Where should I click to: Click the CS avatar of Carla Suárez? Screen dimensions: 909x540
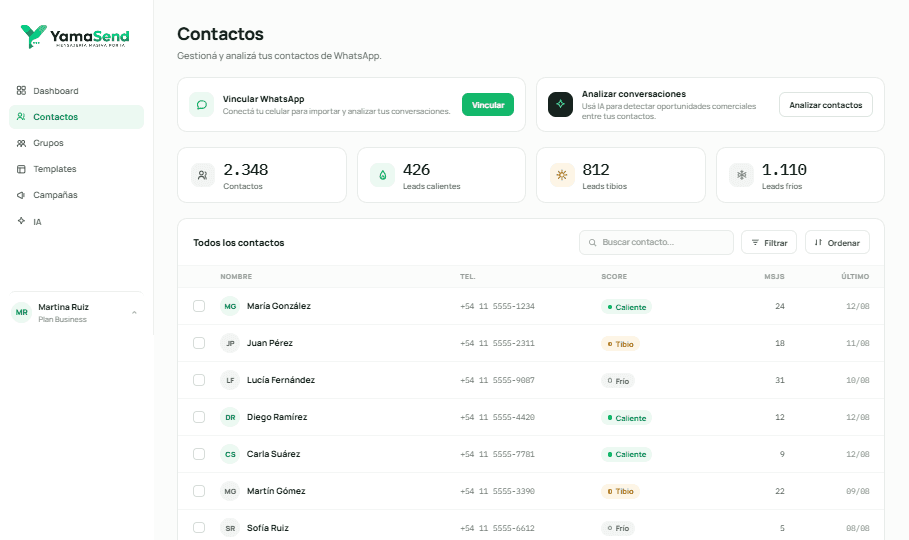click(230, 454)
